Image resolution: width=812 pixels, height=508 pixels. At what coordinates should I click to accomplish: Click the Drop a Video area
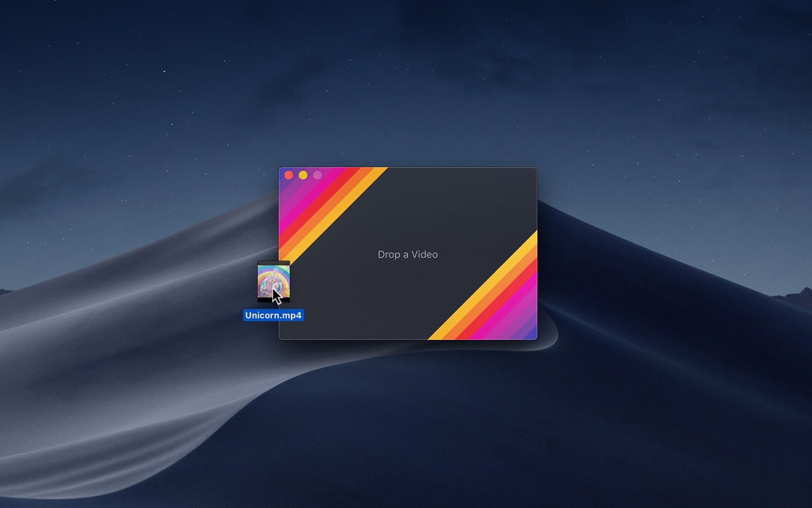tap(408, 255)
